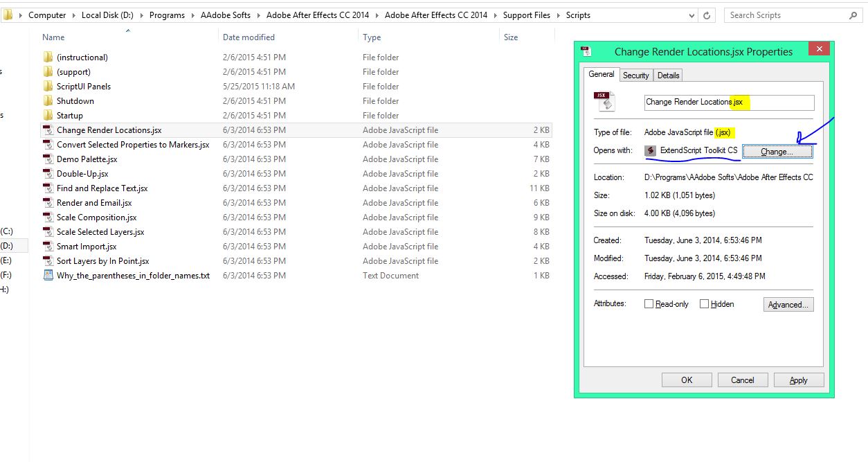
Task: Expand the breadcrumb arrow after Computer
Action: coord(73,15)
